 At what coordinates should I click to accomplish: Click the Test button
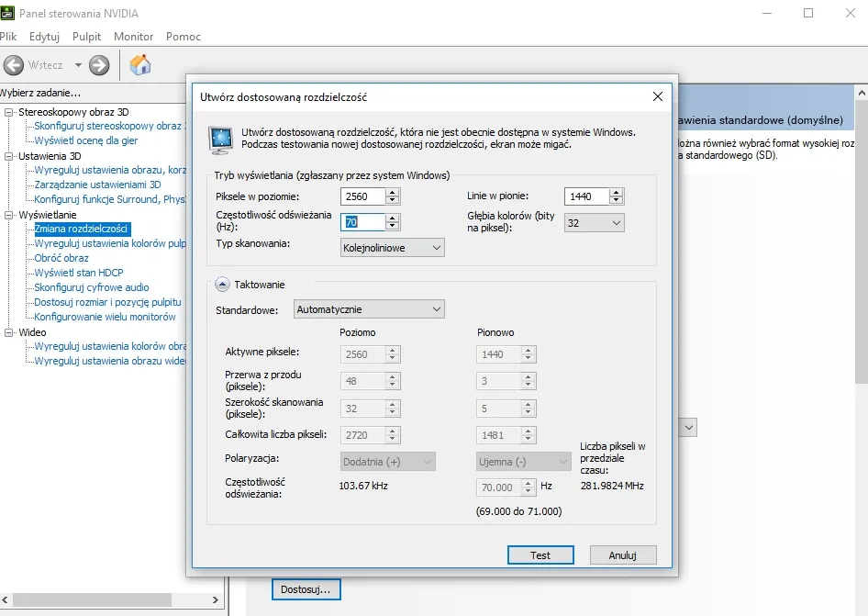point(540,554)
